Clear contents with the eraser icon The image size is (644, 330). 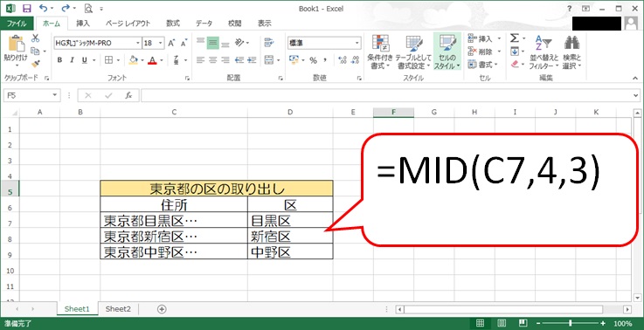click(x=515, y=65)
